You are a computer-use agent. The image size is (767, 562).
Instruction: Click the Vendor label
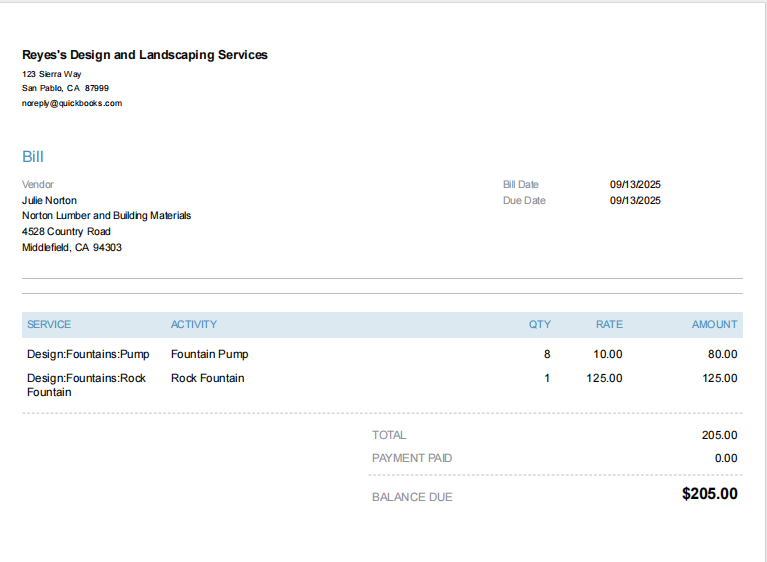[x=38, y=184]
